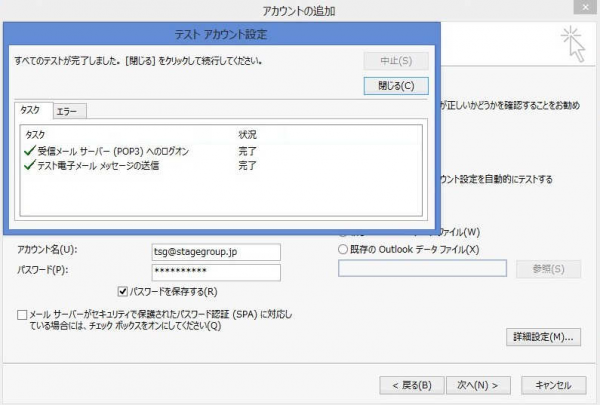Go back with the 戻る(B) button
This screenshot has height=405, width=600.
[x=410, y=384]
